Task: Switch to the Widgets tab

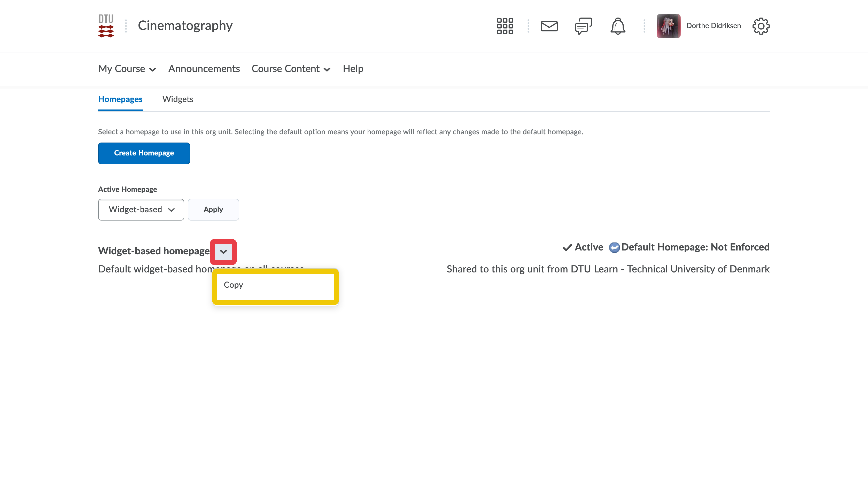Action: 178,99
